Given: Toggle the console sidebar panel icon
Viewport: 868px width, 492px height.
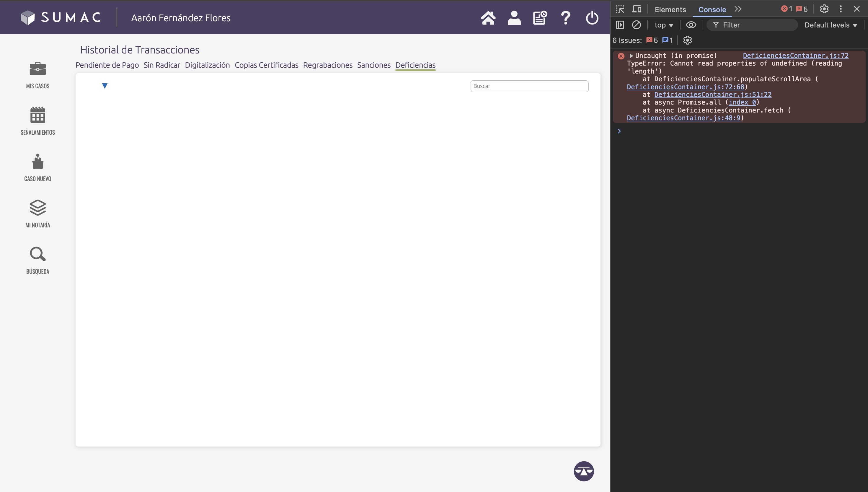Looking at the screenshot, I should [x=620, y=25].
